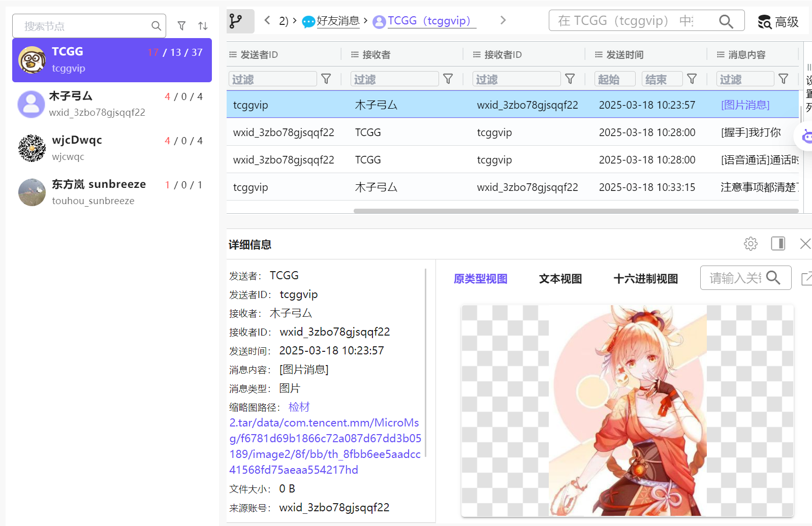Open the 好友消息 breadcrumb link
Viewport: 812px width, 526px height.
tap(338, 21)
